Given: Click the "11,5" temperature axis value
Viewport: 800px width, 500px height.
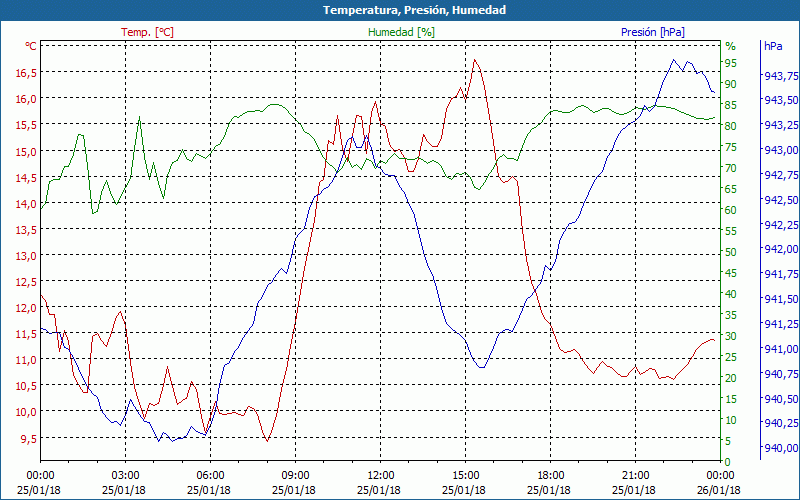Looking at the screenshot, I should pos(26,334).
